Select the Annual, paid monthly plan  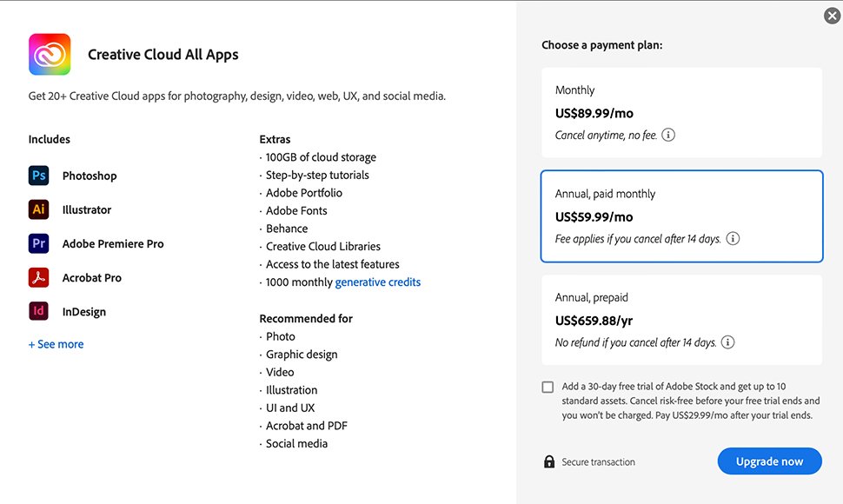tap(681, 216)
